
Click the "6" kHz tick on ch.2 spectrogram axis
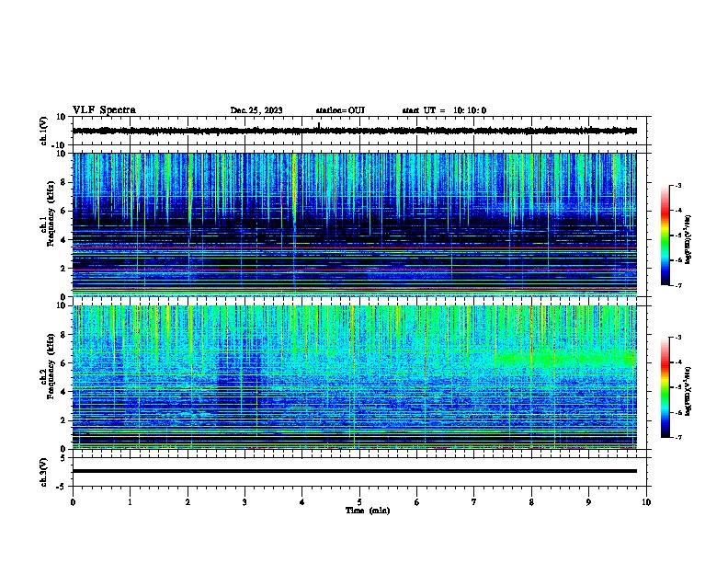point(63,363)
